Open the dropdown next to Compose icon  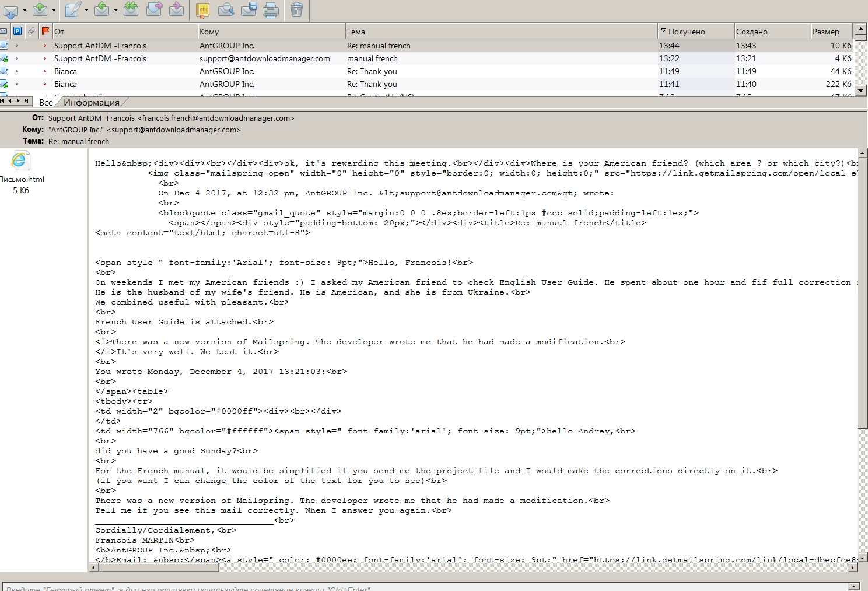click(x=86, y=10)
